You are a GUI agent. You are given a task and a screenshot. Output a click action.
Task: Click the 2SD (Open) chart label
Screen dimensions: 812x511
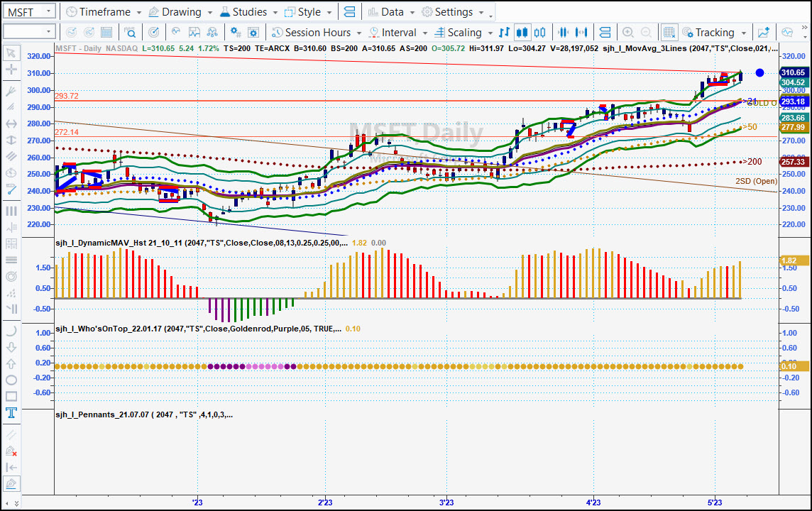tap(757, 181)
